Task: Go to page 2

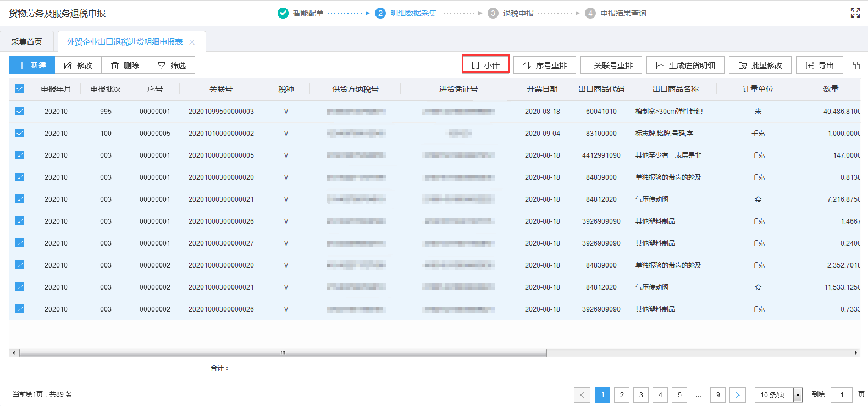Action: tap(622, 394)
